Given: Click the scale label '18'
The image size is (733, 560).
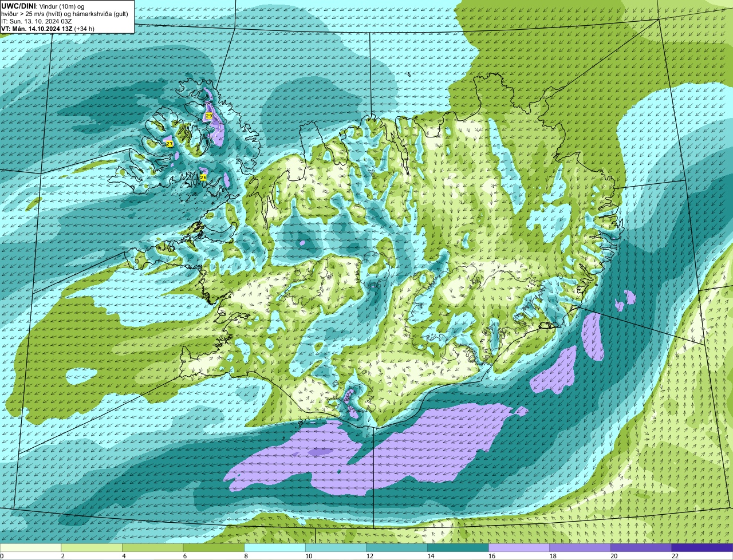Looking at the screenshot, I should click(x=553, y=556).
